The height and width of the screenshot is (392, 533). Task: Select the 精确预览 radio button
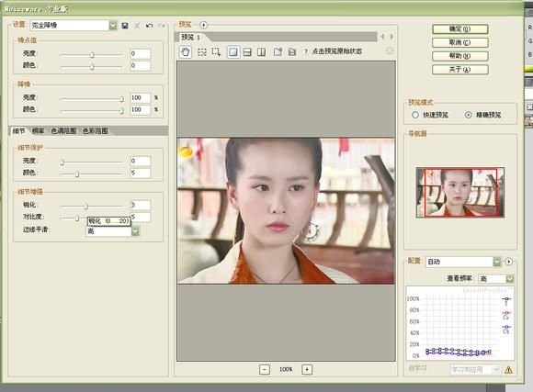[x=468, y=115]
